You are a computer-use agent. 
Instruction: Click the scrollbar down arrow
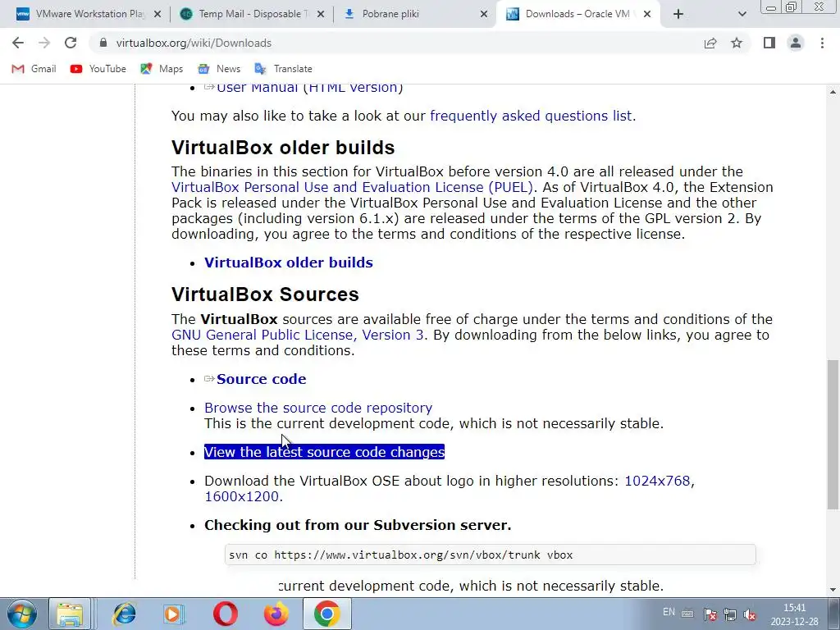[x=833, y=589]
